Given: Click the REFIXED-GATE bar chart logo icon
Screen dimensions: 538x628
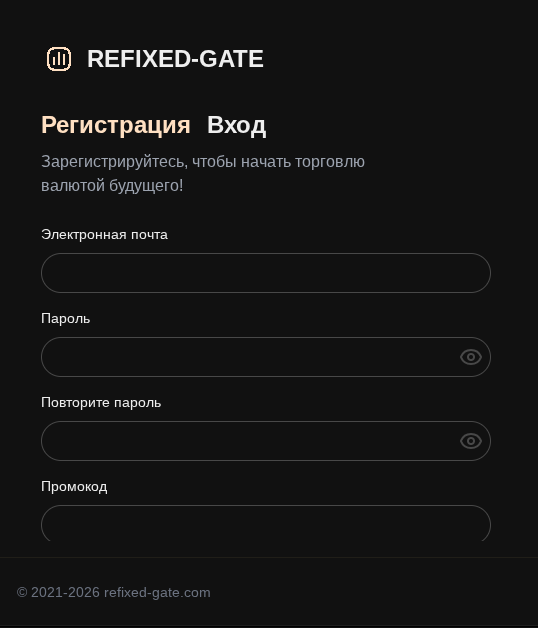Looking at the screenshot, I should 59,59.
